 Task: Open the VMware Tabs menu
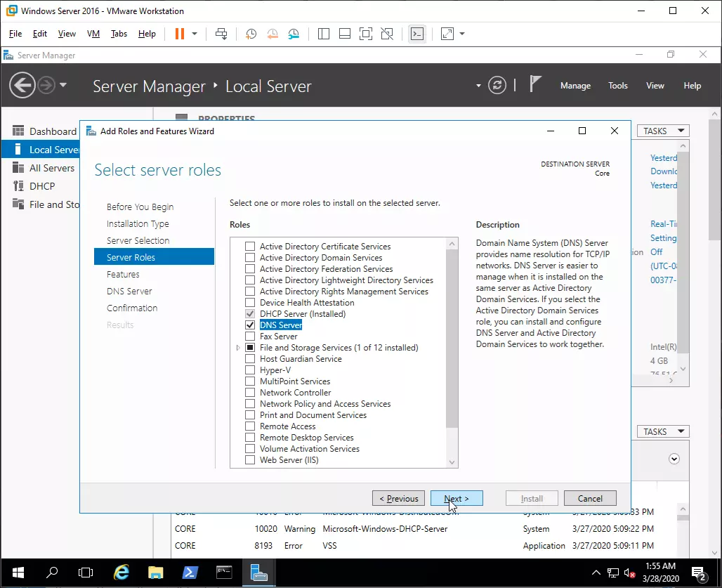119,34
